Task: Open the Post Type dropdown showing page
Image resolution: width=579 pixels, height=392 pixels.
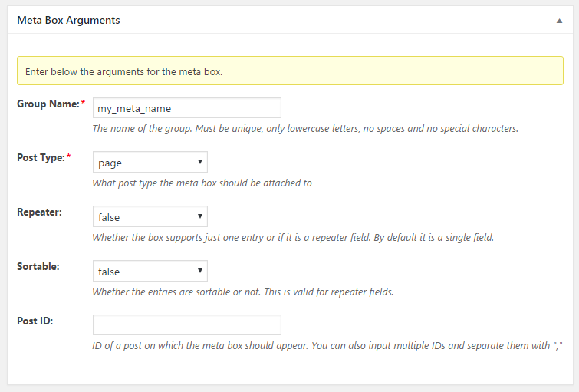Action: point(150,162)
